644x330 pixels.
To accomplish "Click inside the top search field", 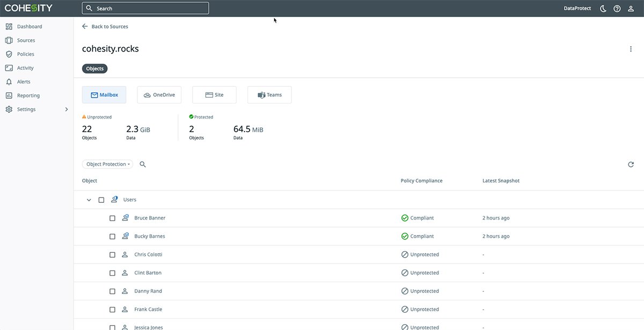I will pos(145,8).
